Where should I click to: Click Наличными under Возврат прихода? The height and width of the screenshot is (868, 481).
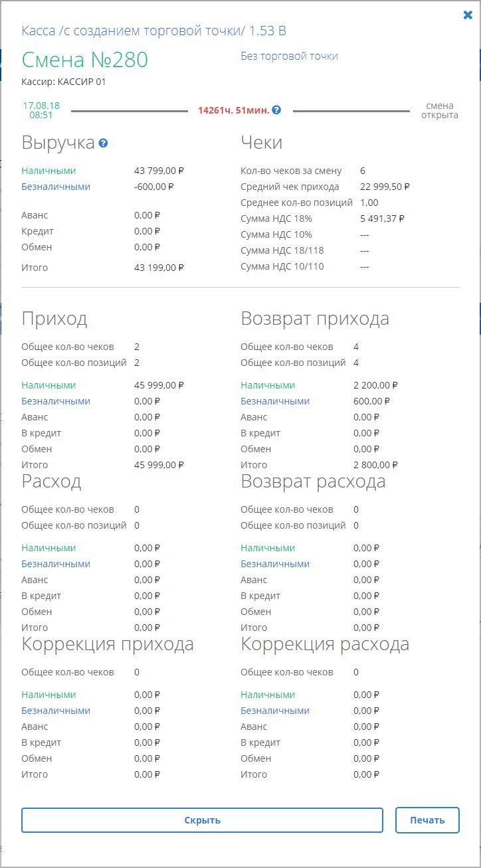[x=268, y=385]
